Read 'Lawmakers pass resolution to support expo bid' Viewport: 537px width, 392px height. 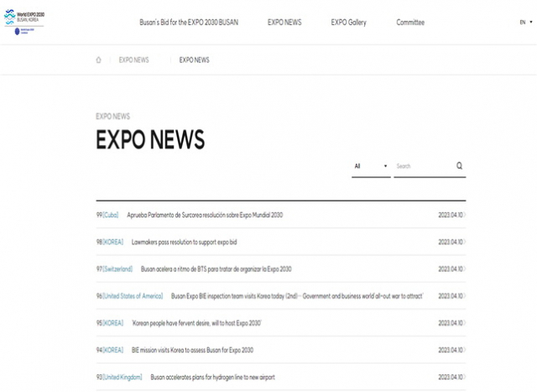click(x=196, y=242)
